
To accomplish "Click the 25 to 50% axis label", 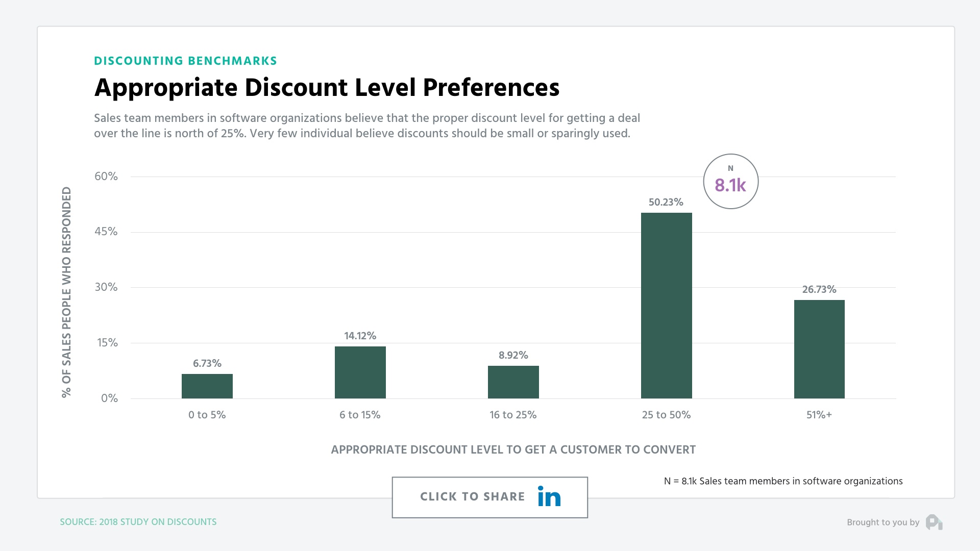I will point(666,415).
